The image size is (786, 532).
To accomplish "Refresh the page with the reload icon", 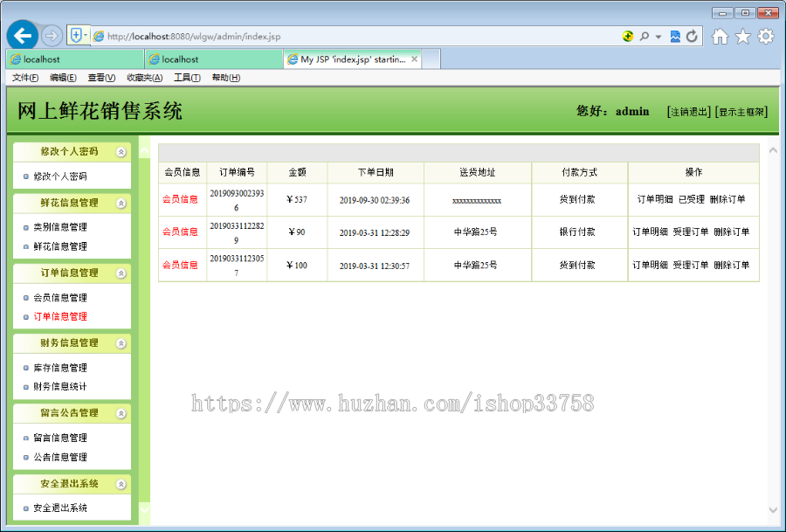I will tap(692, 36).
